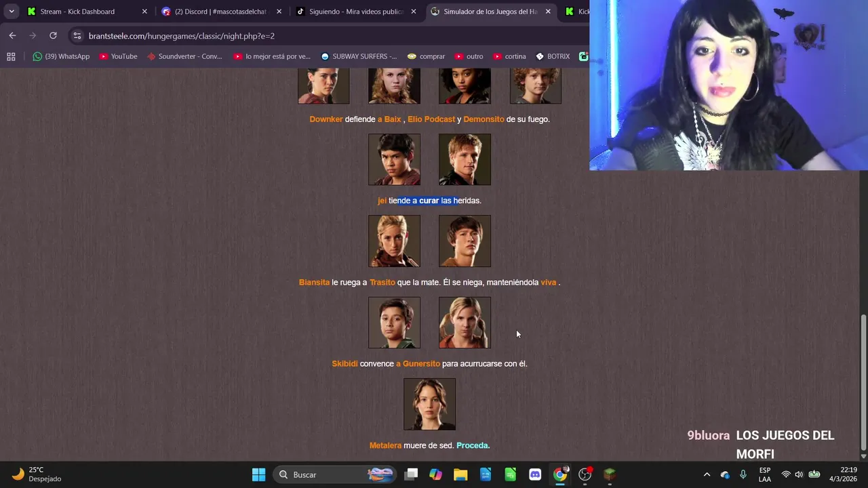Go back to the previous page
The height and width of the screenshot is (488, 868).
pyautogui.click(x=12, y=35)
